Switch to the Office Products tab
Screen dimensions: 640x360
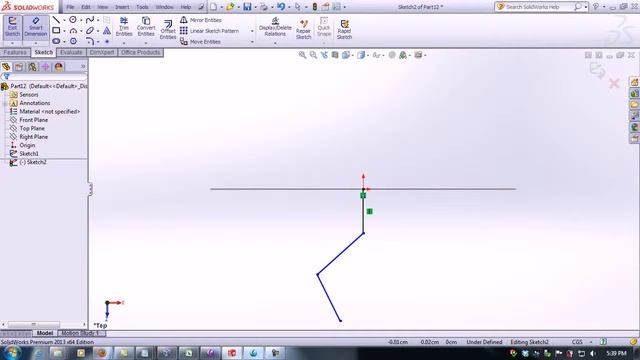tap(140, 52)
